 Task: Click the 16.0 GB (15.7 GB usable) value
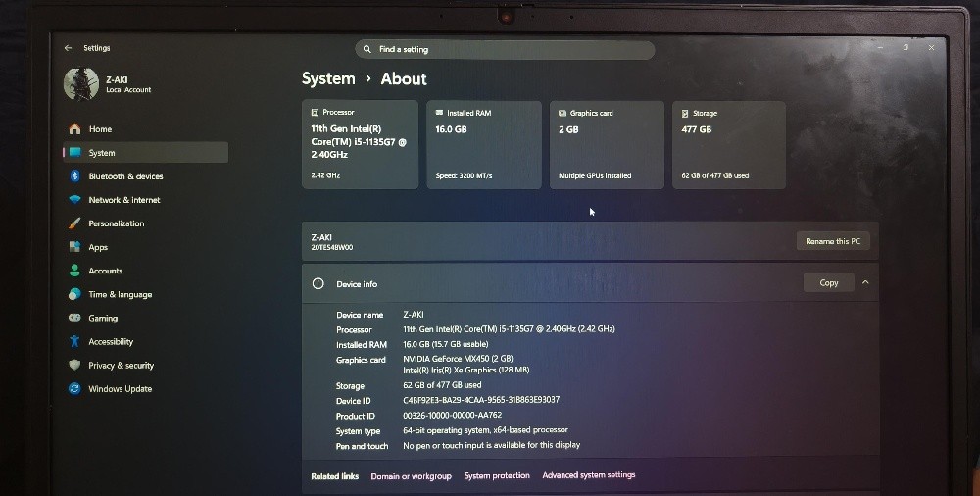[446, 344]
